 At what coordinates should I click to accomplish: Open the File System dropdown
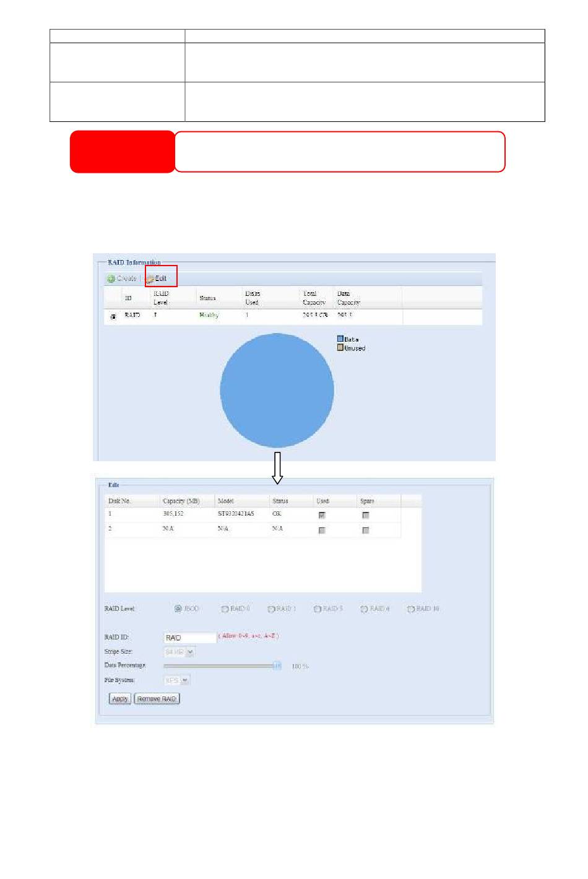pyautogui.click(x=185, y=680)
